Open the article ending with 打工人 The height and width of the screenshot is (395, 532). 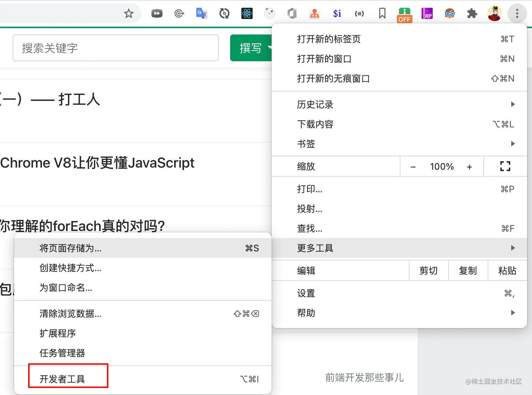50,99
